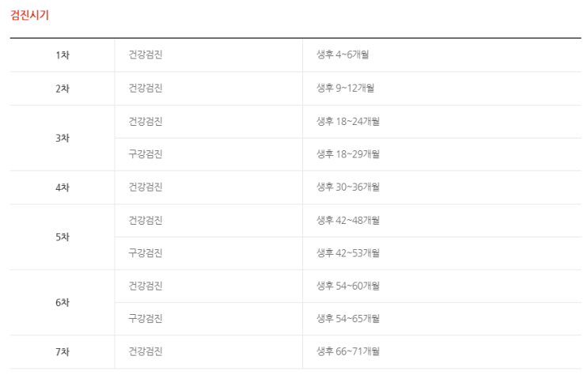Select the 2차 row label
The width and height of the screenshot is (588, 375).
click(x=63, y=89)
